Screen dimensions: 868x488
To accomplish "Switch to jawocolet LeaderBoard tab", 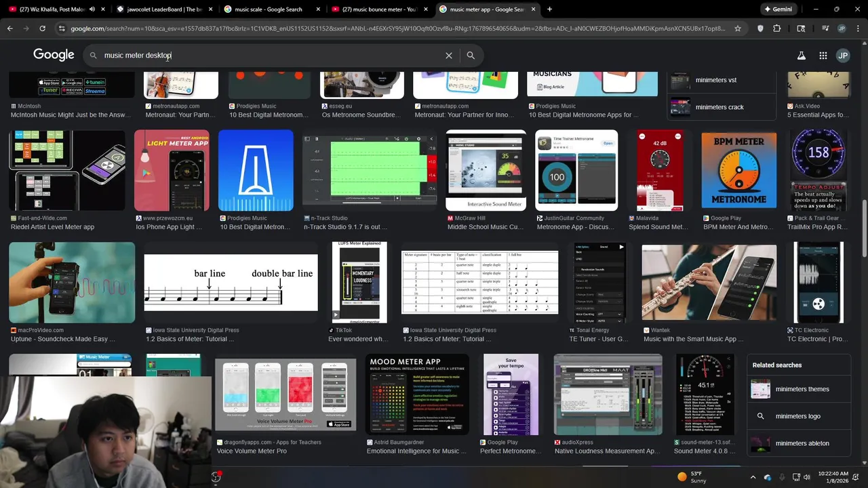I will [163, 9].
